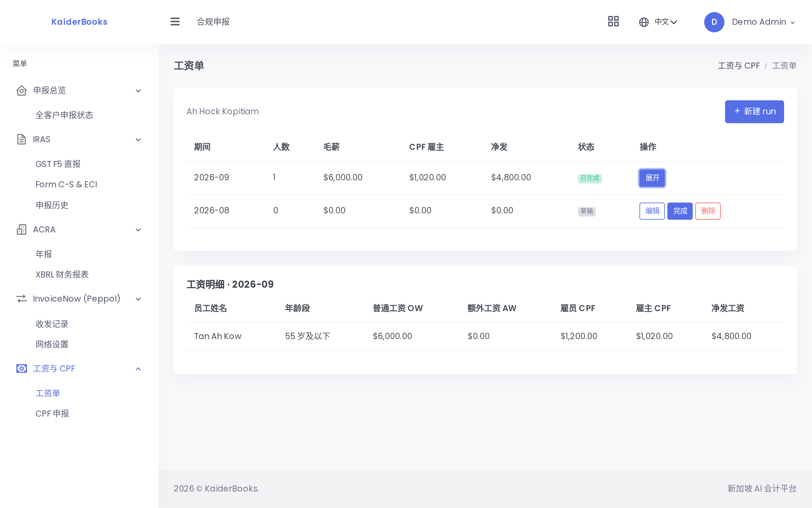Click the 草稿 status badge
812x508 pixels.
pos(586,211)
